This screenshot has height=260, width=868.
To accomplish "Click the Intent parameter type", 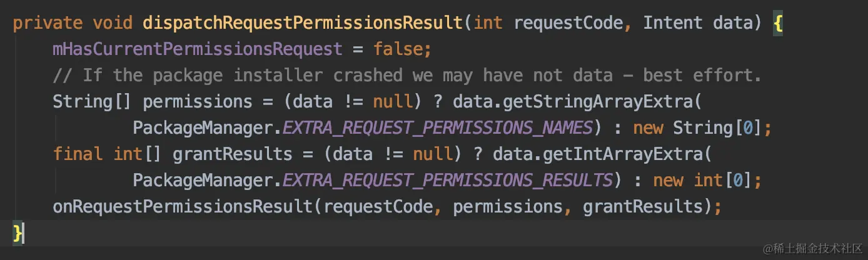I will click(673, 23).
